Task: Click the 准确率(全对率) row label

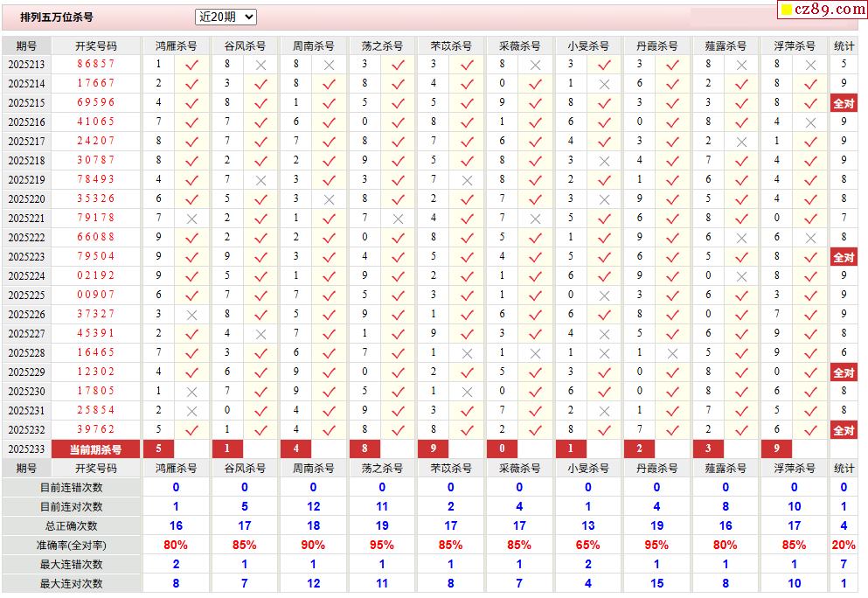Action: pos(71,546)
